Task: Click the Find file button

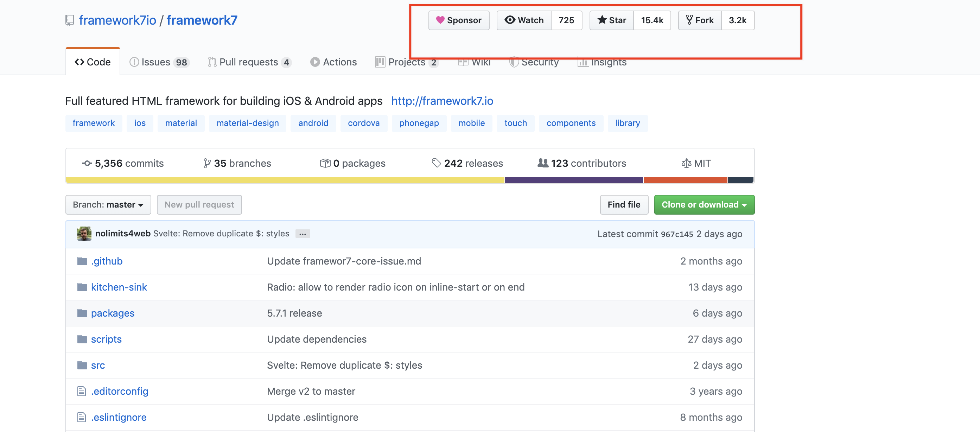Action: pos(624,205)
